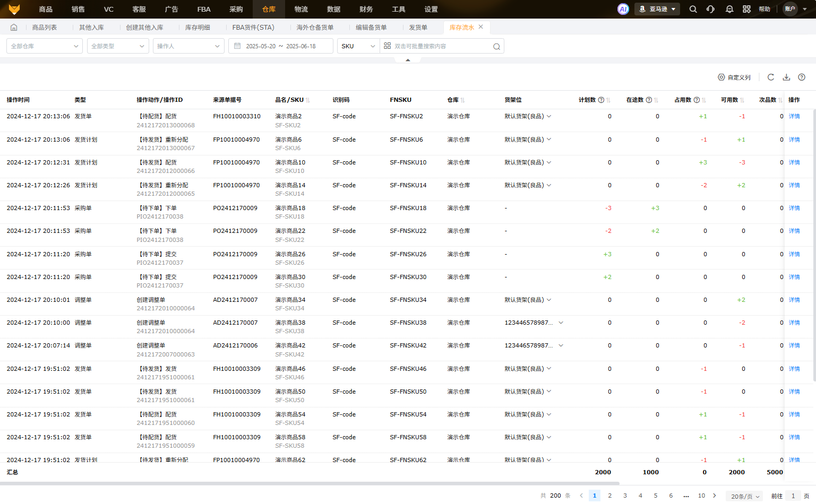Viewport: 816px width, 504px height.
Task: Open the 亚马逊 platform selector
Action: click(x=657, y=9)
